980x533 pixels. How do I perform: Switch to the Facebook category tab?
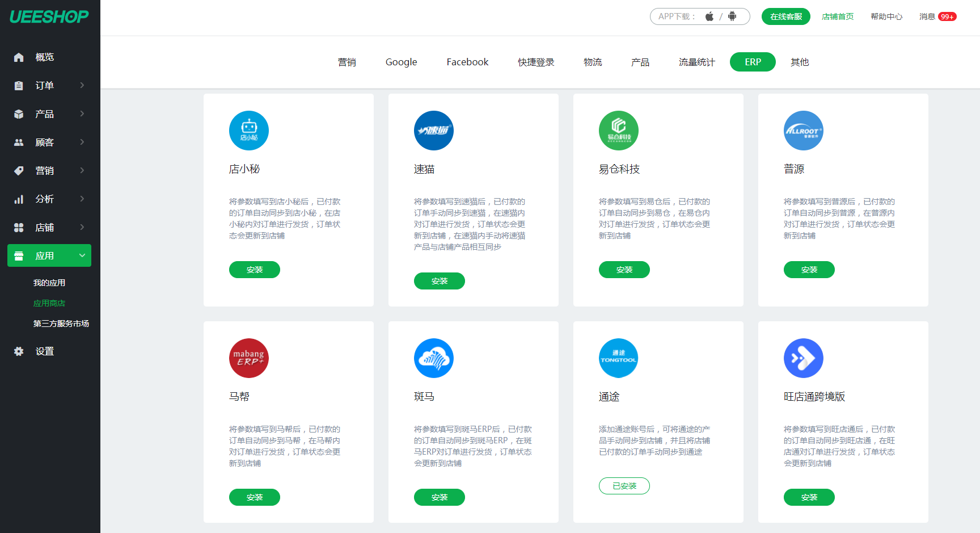[467, 62]
